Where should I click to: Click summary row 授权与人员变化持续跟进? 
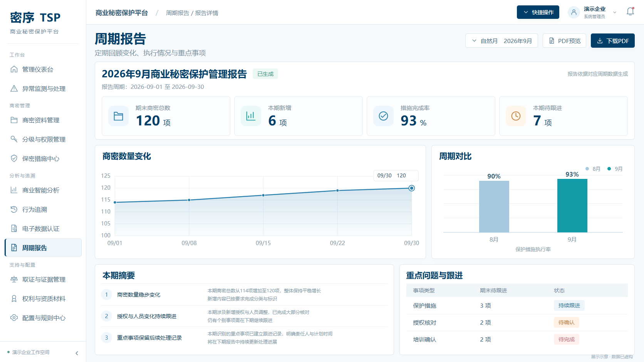pyautogui.click(x=245, y=316)
